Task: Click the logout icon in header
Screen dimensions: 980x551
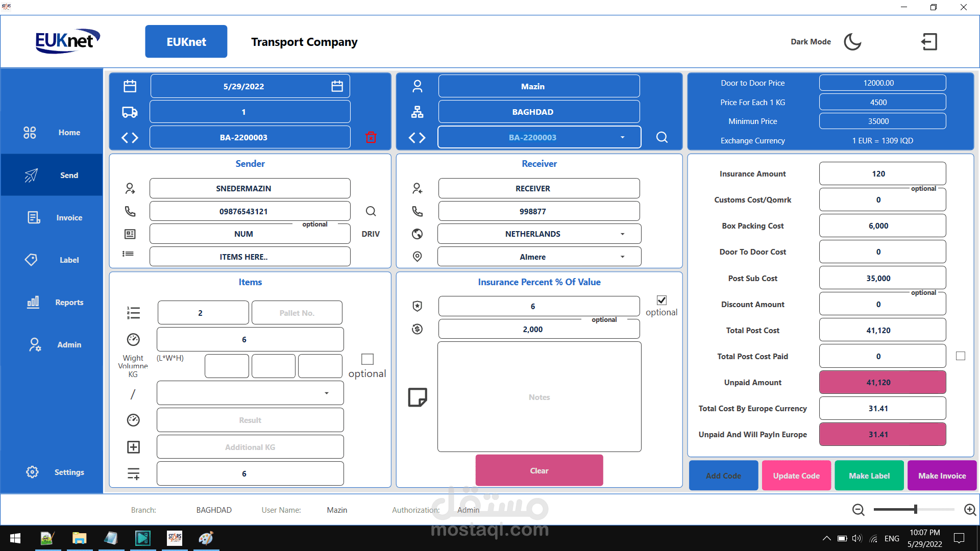Action: click(x=929, y=42)
